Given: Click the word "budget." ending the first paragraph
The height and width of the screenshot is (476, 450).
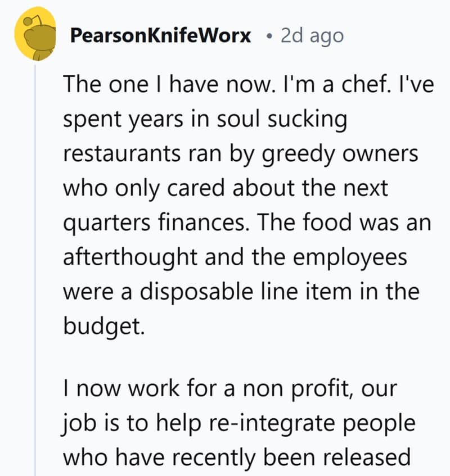Looking at the screenshot, I should [103, 327].
